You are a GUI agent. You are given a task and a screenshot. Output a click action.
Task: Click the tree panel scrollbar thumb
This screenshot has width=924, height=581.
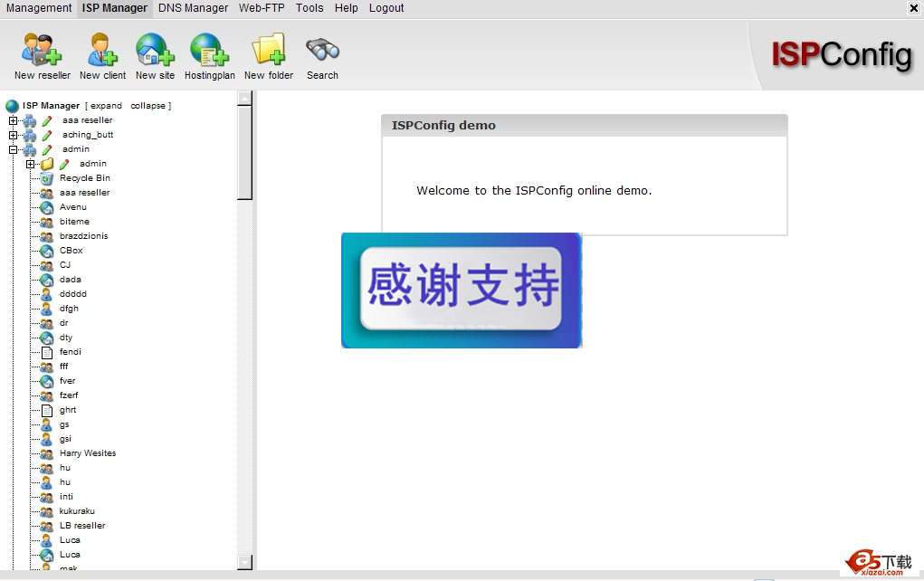tap(244, 153)
